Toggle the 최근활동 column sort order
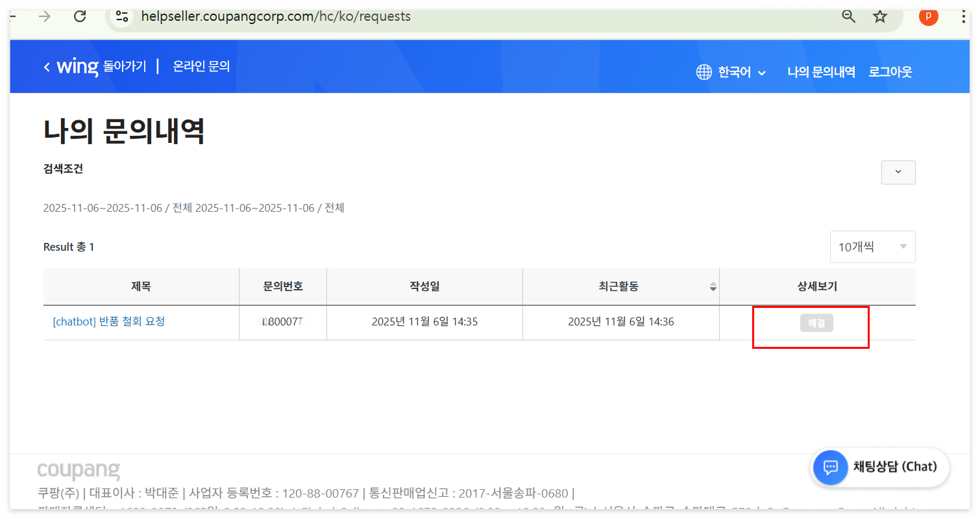This screenshot has width=980, height=519. click(713, 286)
